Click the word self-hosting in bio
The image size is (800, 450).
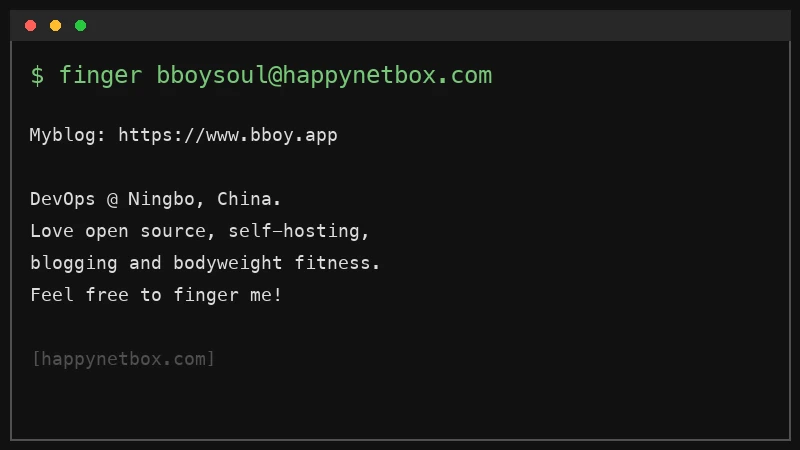pyautogui.click(x=294, y=231)
